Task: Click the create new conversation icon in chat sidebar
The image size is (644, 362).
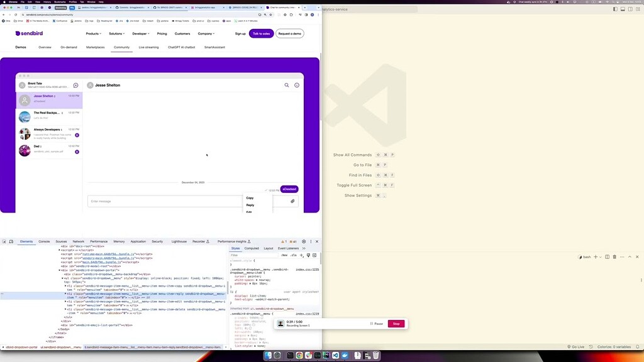Action: (x=75, y=85)
